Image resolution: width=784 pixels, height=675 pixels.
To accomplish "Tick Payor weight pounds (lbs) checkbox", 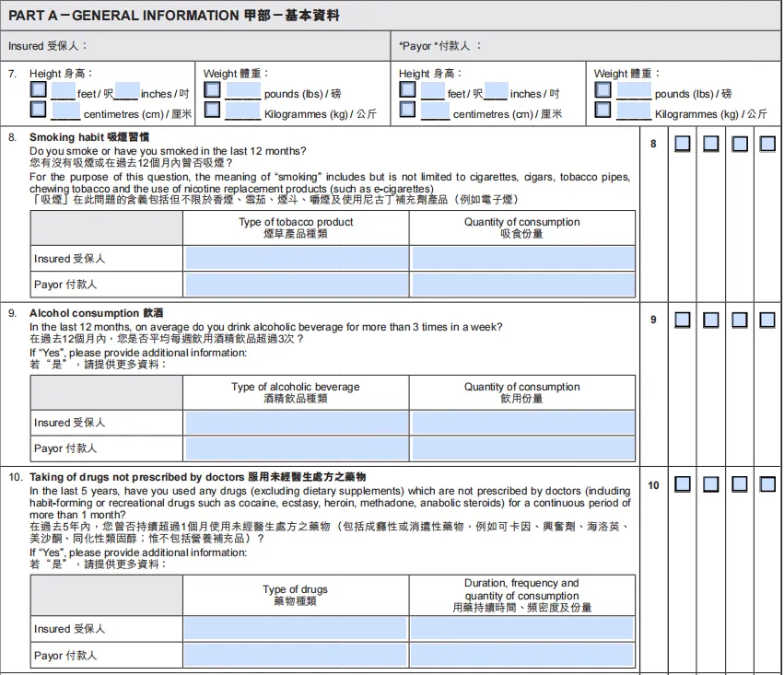I will [x=603, y=90].
